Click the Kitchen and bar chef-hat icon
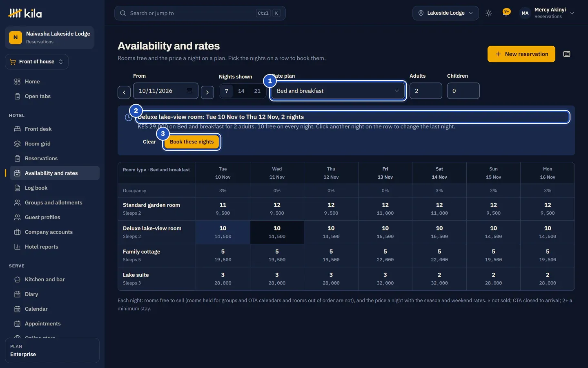 [17, 279]
